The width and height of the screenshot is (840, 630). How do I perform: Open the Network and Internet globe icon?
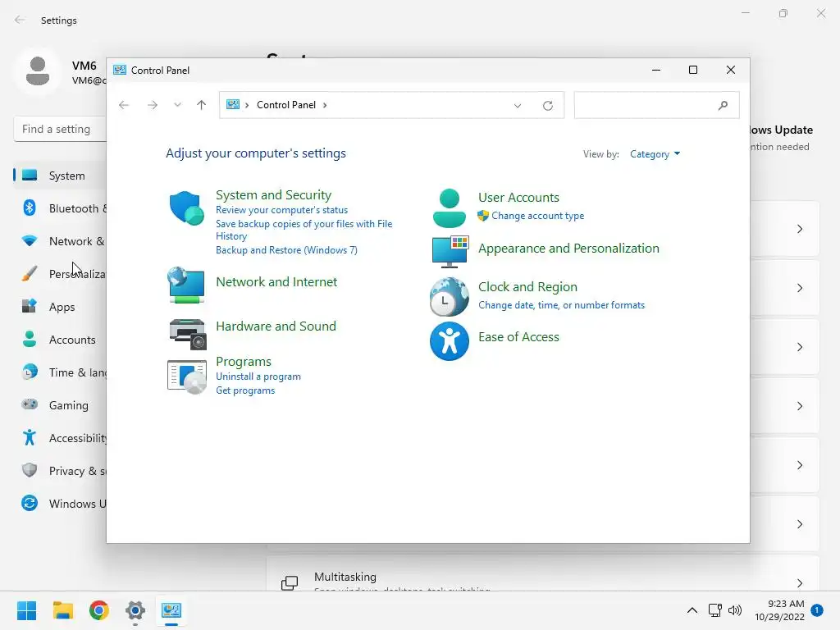tap(186, 285)
